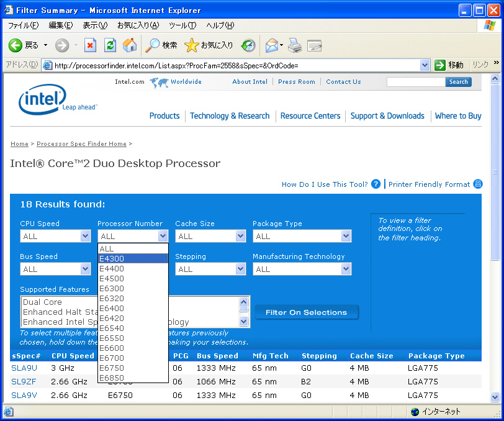Open the 編集(E) menu
Image resolution: width=504 pixels, height=421 pixels.
pyautogui.click(x=60, y=25)
